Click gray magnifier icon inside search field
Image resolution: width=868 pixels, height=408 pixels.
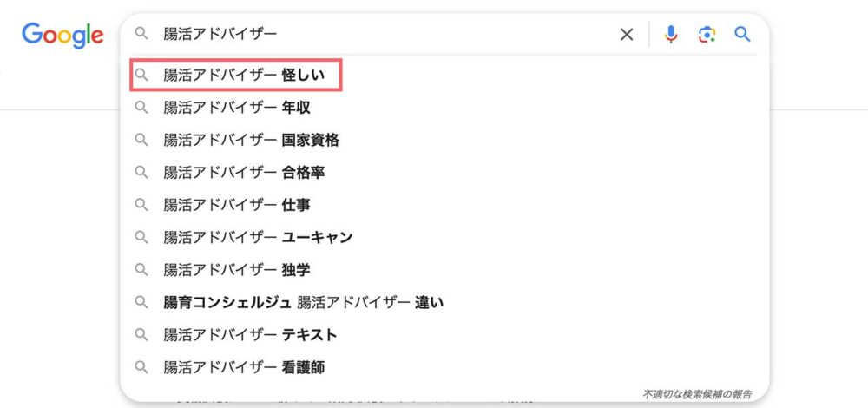[141, 34]
